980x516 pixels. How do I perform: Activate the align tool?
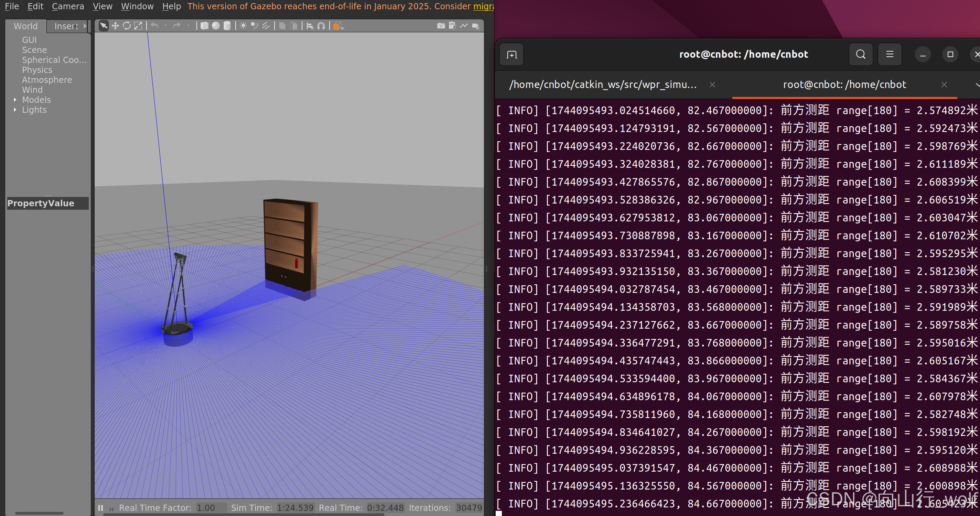pyautogui.click(x=310, y=26)
